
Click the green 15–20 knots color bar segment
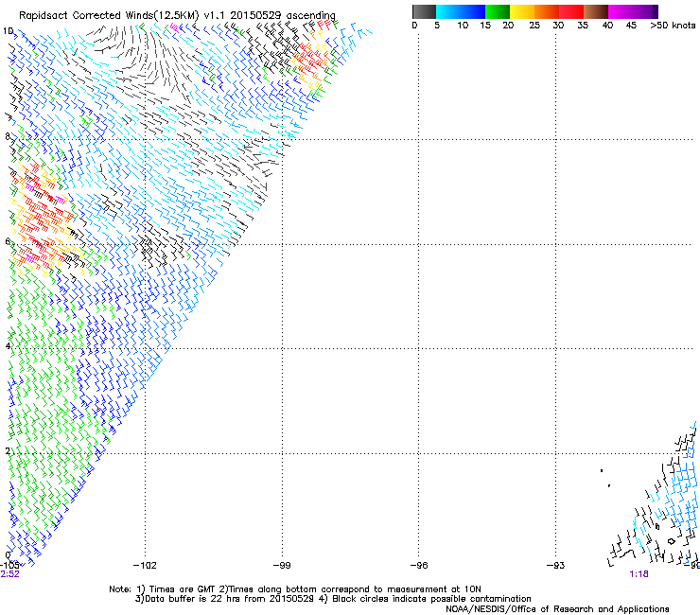tap(498, 11)
